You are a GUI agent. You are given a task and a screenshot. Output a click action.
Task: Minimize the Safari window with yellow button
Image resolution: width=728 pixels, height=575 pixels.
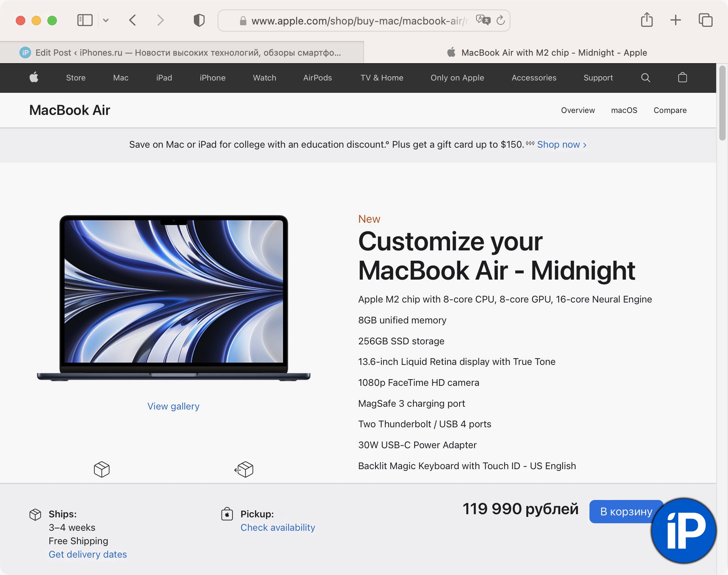pyautogui.click(x=36, y=21)
